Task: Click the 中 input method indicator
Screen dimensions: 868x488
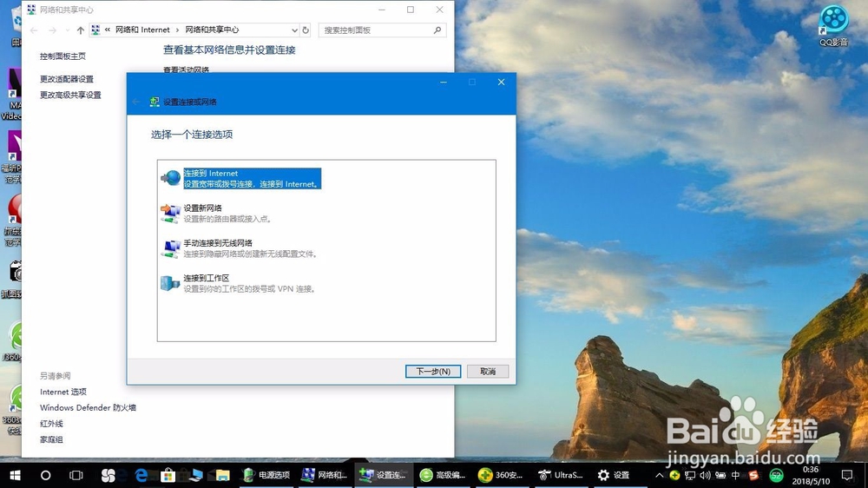Action: point(736,475)
